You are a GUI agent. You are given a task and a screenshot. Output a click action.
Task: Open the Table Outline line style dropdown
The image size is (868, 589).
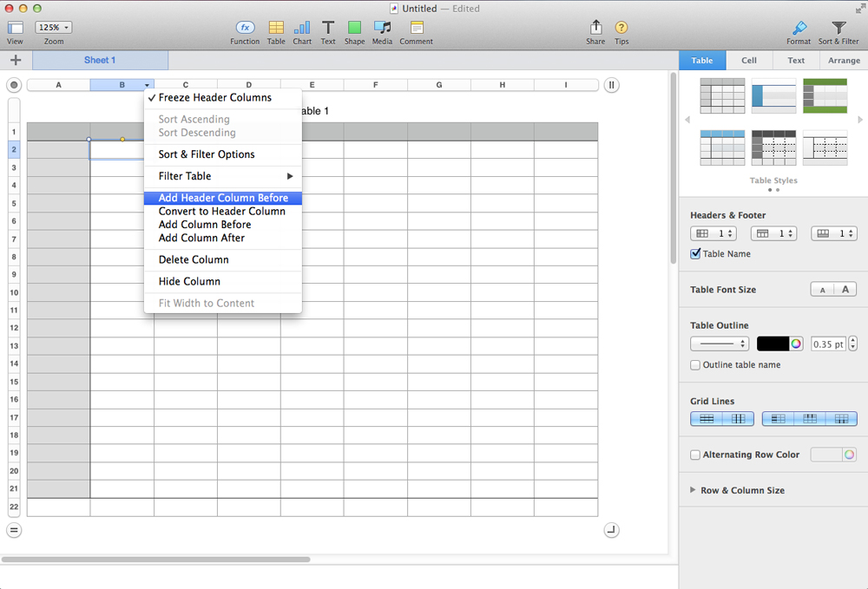click(719, 344)
